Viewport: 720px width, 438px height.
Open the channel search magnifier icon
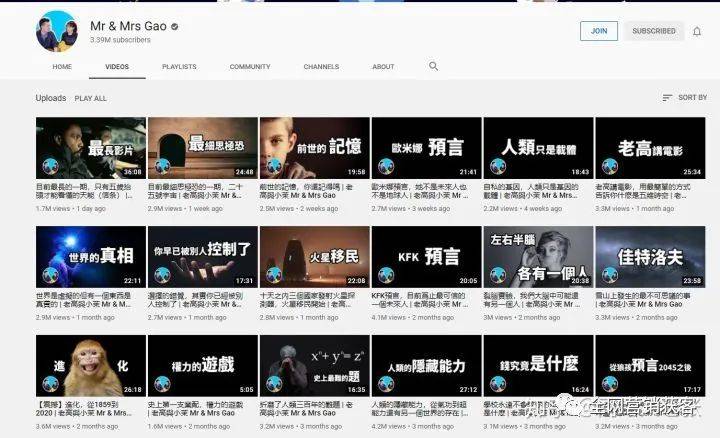click(433, 66)
